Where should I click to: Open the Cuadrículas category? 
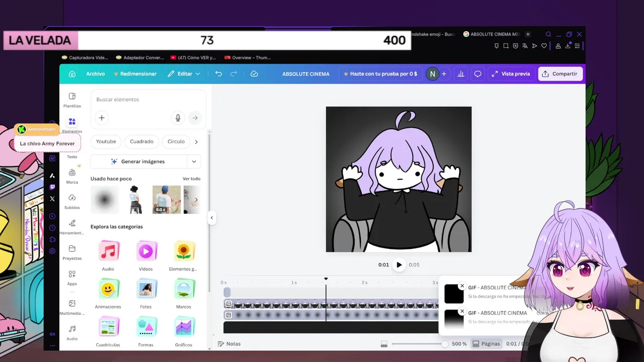point(108,332)
